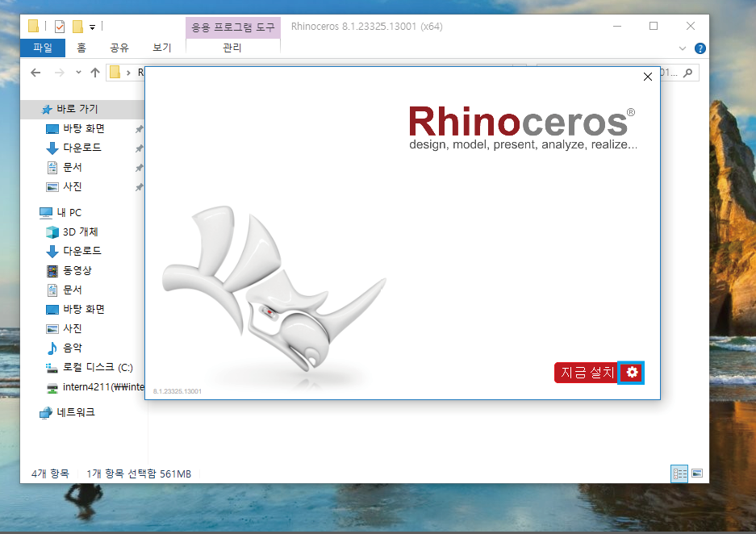This screenshot has width=756, height=534.
Task: Click the search magnifier icon in Explorer
Action: tap(688, 73)
